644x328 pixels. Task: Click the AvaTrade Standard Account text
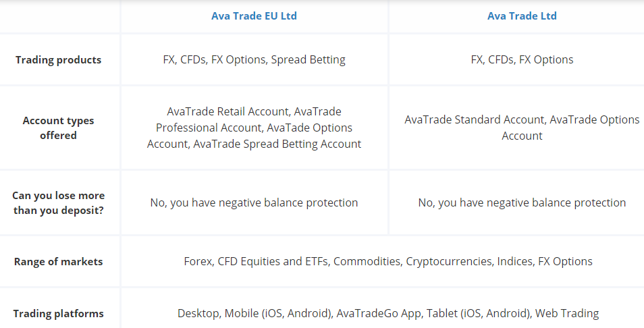coord(475,119)
